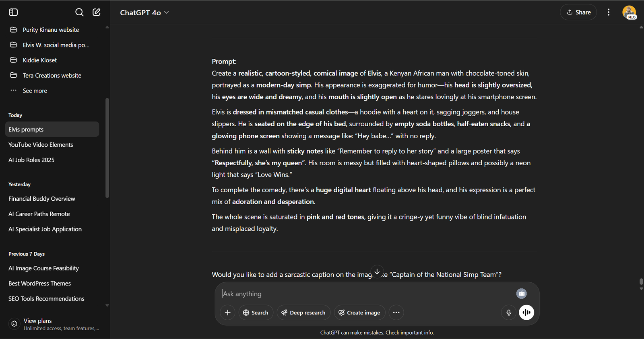Screen dimensions: 644x339
Task: Toggle the Create image tool
Action: pos(359,312)
